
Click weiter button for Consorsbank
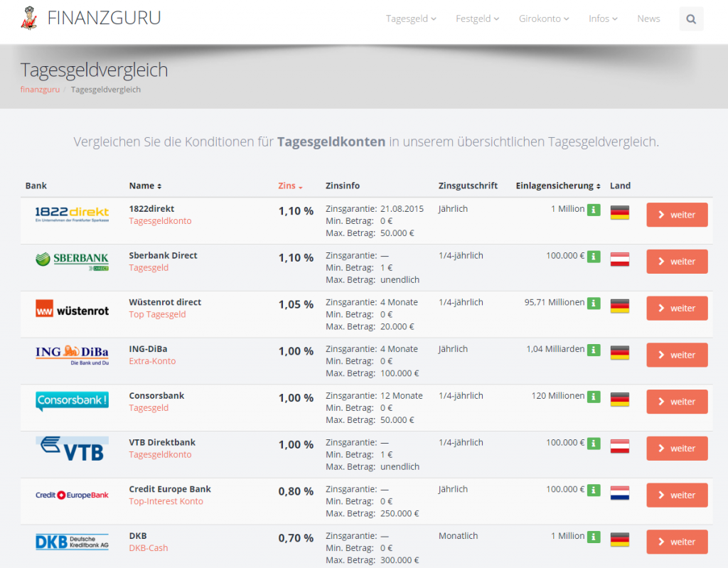677,402
